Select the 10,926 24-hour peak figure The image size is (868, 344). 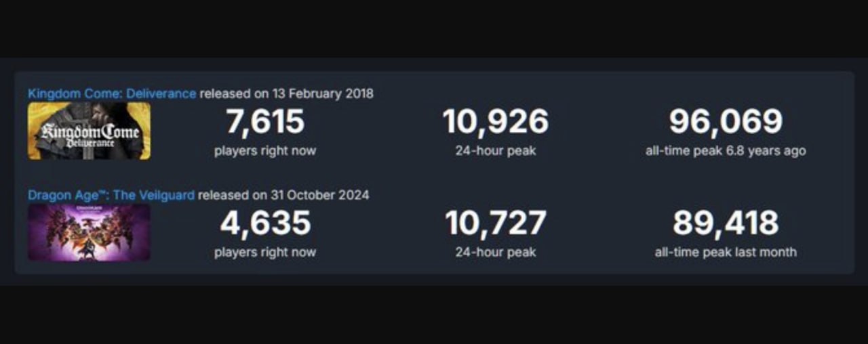(495, 122)
